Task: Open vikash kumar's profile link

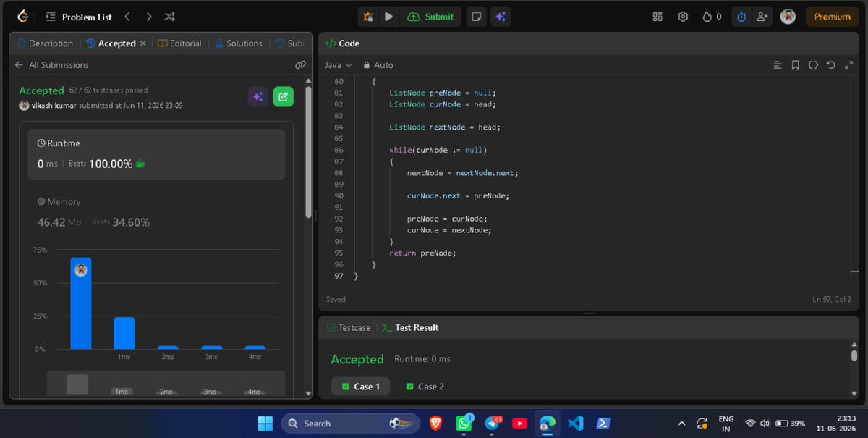Action: [x=54, y=105]
